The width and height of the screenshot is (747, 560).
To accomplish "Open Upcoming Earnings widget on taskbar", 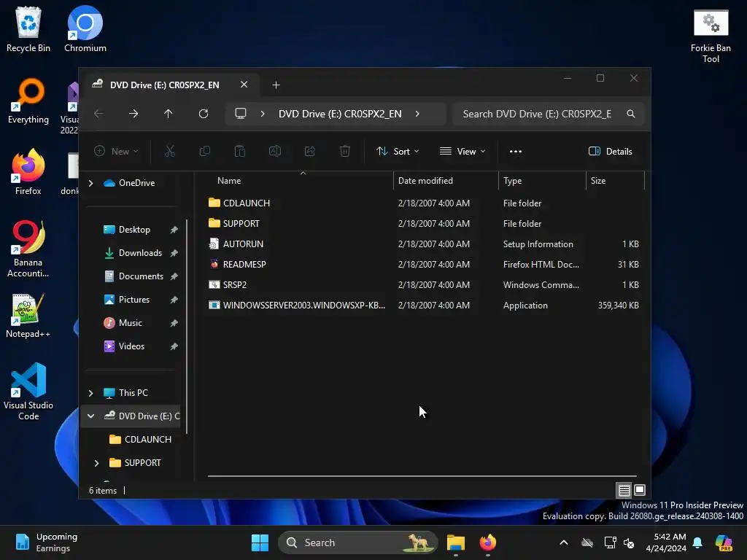I will tap(47, 542).
